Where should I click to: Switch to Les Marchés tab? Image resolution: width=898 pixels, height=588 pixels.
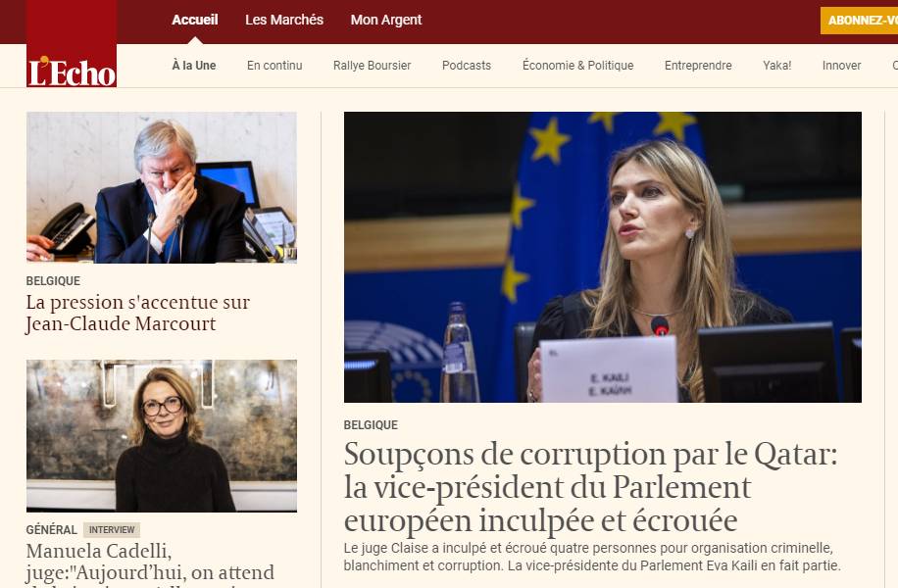click(284, 20)
